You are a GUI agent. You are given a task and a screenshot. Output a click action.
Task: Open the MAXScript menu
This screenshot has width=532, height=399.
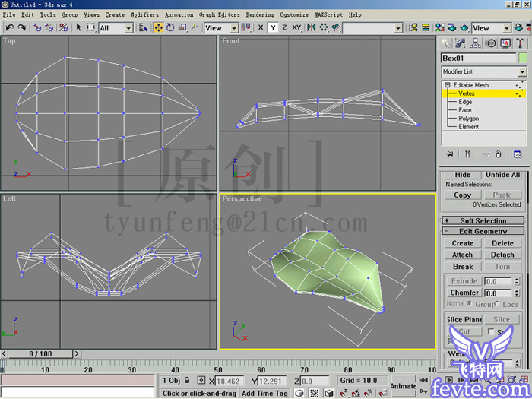328,14
